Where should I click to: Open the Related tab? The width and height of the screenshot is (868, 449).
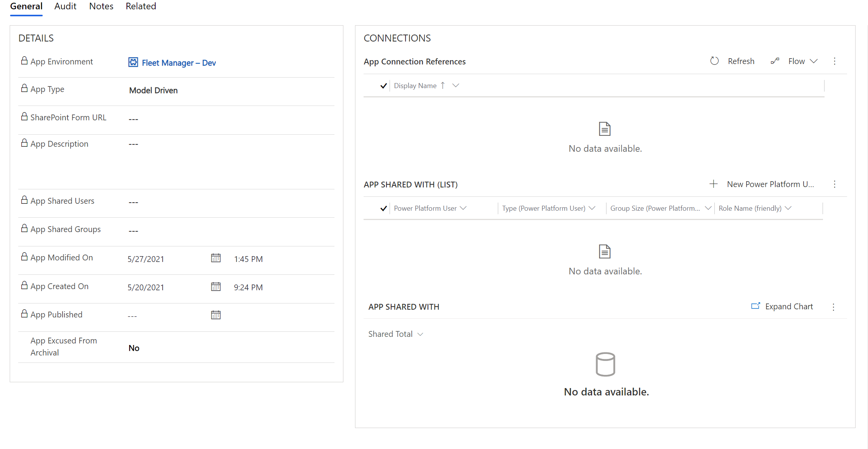click(141, 7)
